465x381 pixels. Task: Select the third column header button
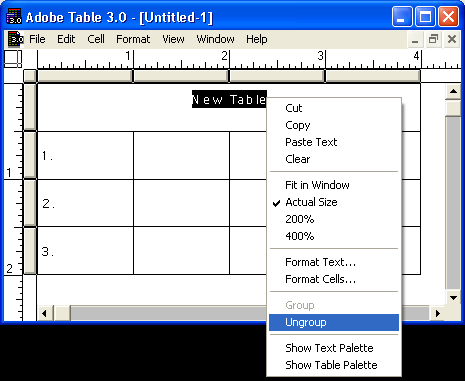pos(277,76)
